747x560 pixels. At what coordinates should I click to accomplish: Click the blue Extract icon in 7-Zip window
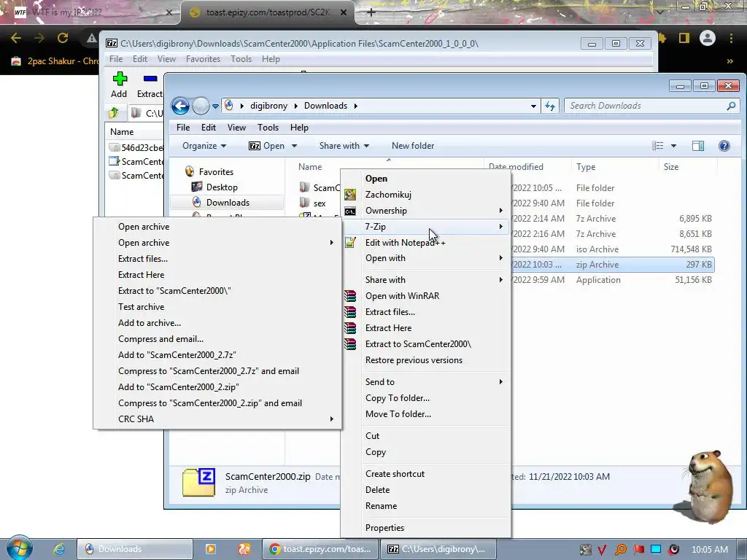pos(150,79)
